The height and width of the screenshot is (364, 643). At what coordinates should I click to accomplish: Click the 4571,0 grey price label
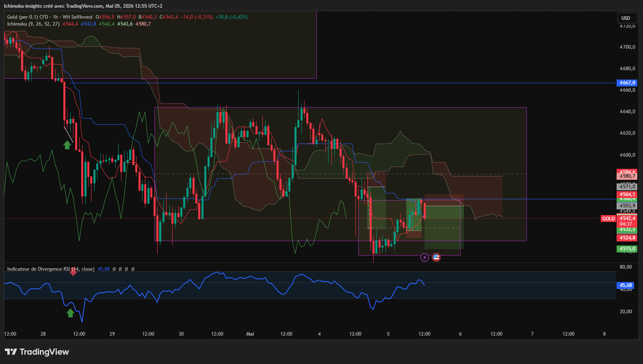point(627,187)
